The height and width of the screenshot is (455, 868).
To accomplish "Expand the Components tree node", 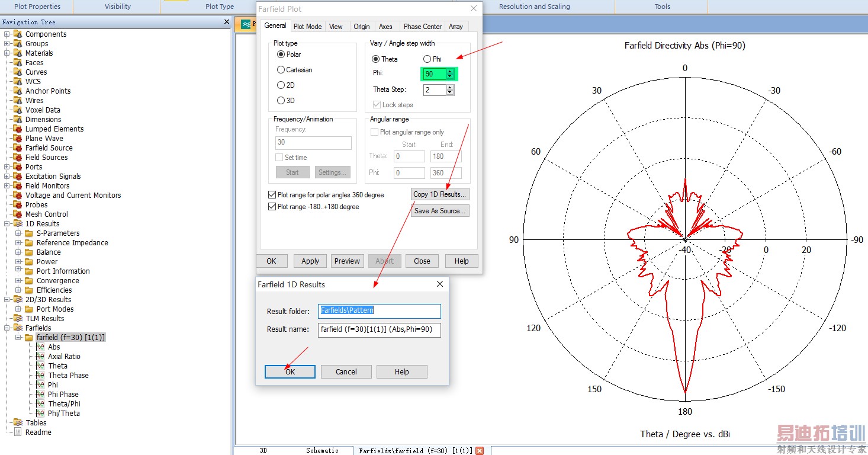I will pos(7,34).
